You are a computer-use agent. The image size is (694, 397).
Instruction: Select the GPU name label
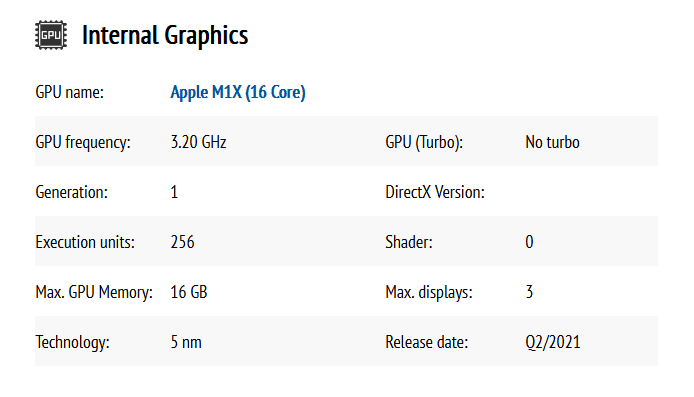(x=69, y=92)
